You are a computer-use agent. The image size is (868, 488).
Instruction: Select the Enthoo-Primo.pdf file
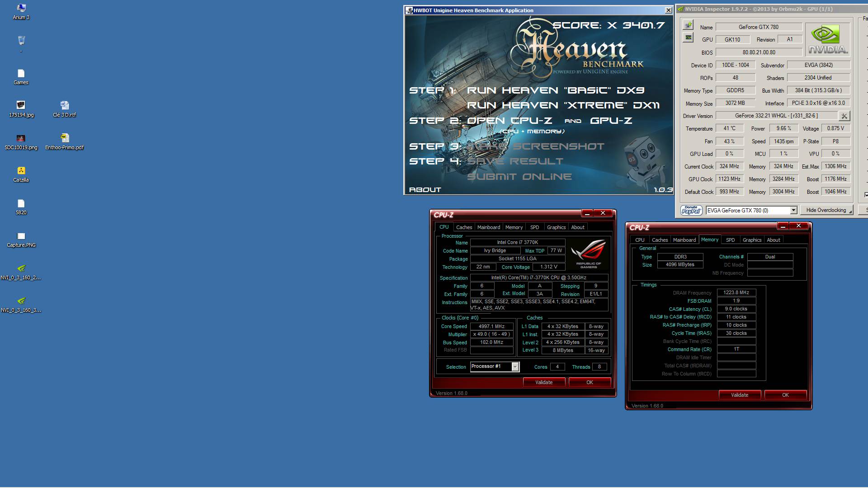(x=64, y=141)
